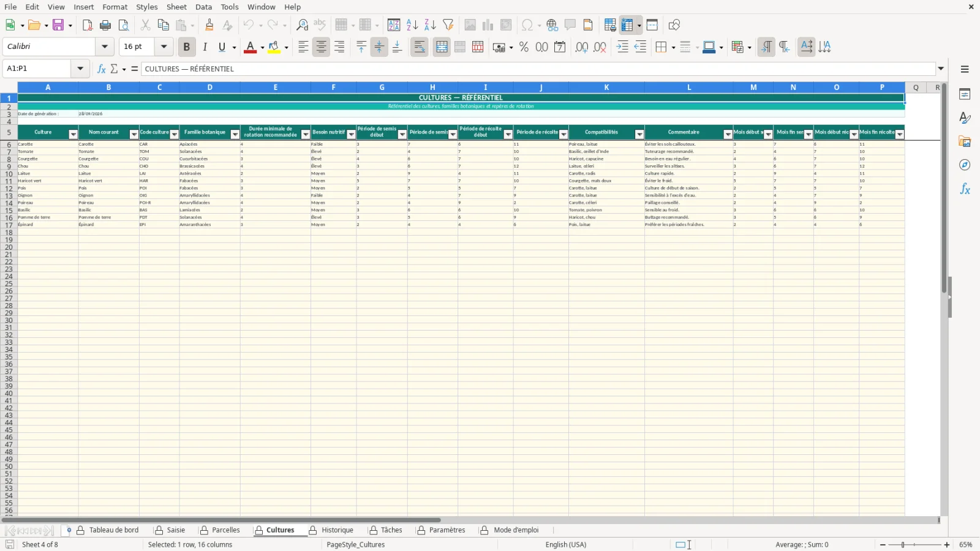
Task: Toggle Underline formatting
Action: coord(222,47)
